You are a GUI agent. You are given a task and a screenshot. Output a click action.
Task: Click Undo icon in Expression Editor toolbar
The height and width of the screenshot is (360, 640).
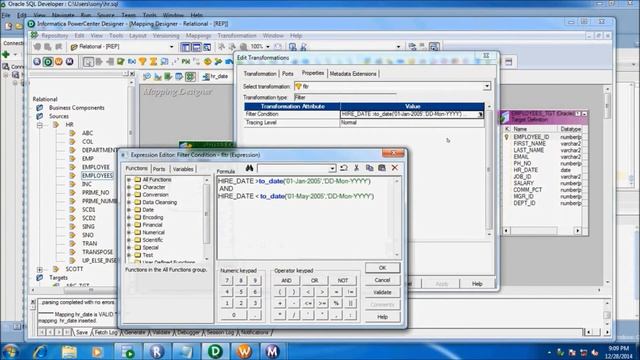click(344, 168)
